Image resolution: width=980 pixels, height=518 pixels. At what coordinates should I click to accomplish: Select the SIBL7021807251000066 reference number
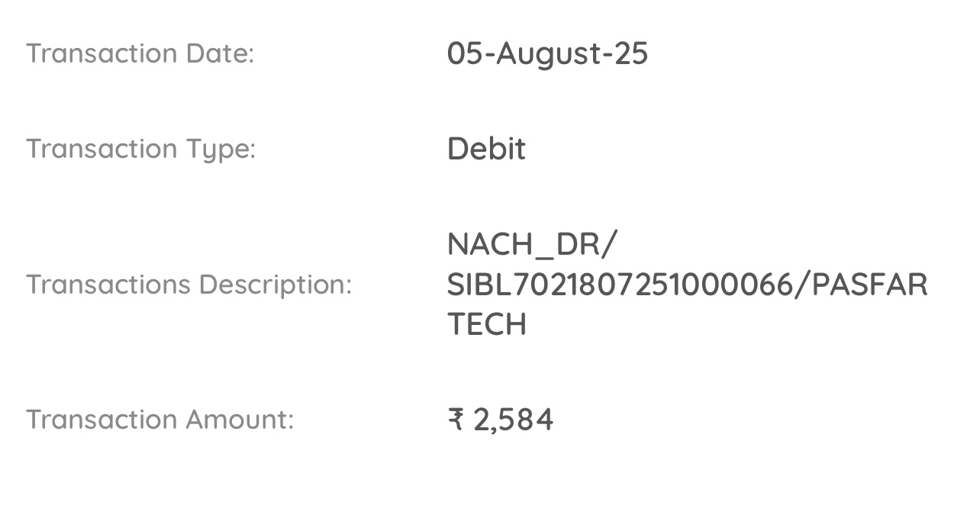[620, 285]
